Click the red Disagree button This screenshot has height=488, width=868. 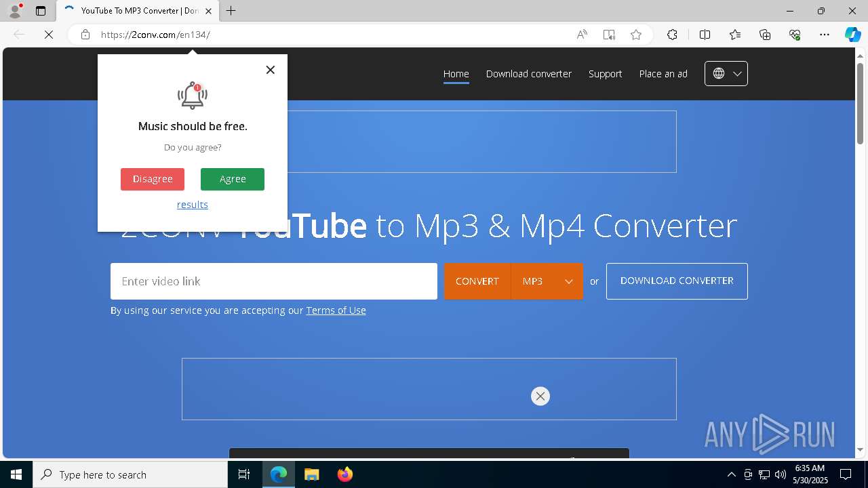pyautogui.click(x=153, y=179)
